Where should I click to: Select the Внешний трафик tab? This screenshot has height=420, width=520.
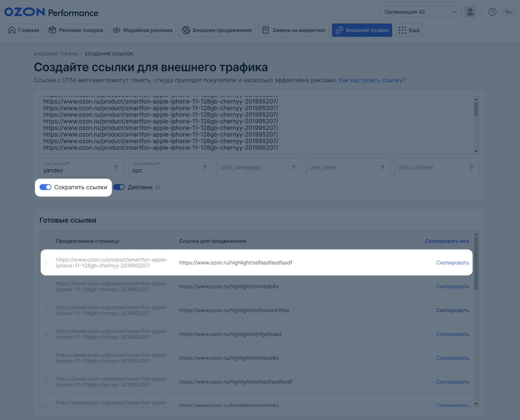pos(362,30)
